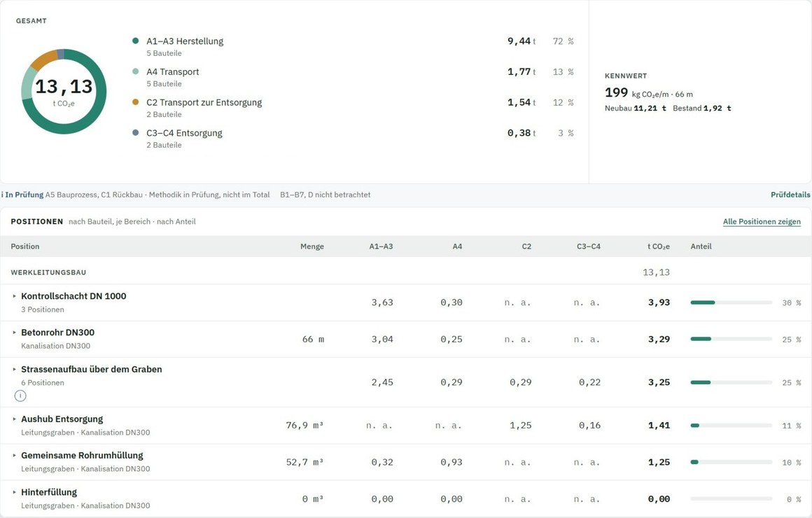Click the Bestand 1,92 t value
This screenshot has width=812, height=518.
[x=702, y=108]
